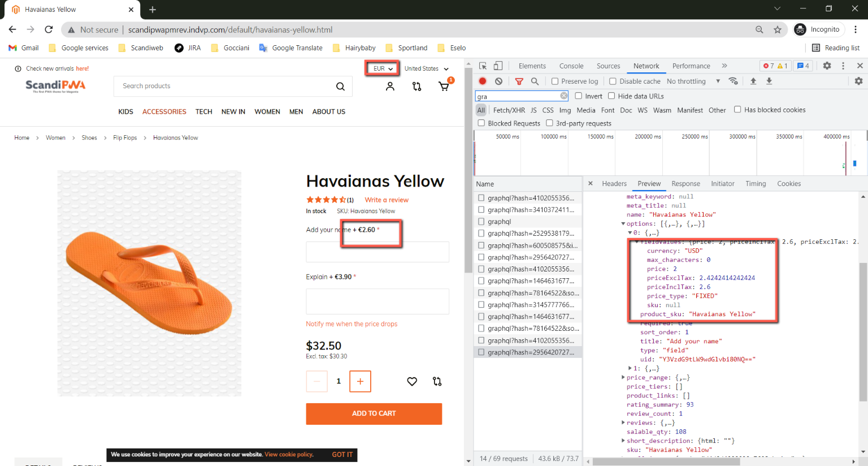Open network conditions wifi icon
This screenshot has height=466, width=868.
pos(734,81)
